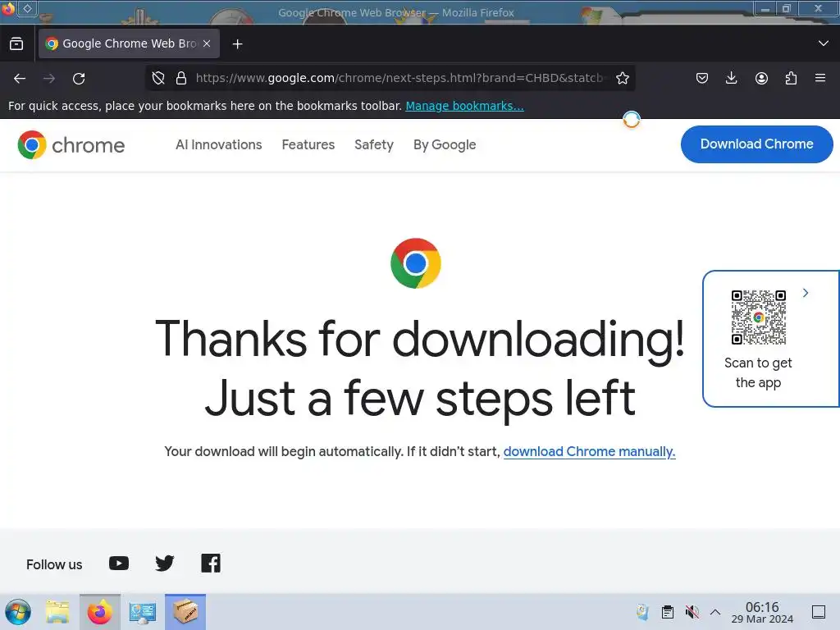Open the file manager folder on taskbar
The width and height of the screenshot is (840, 630).
click(x=58, y=612)
